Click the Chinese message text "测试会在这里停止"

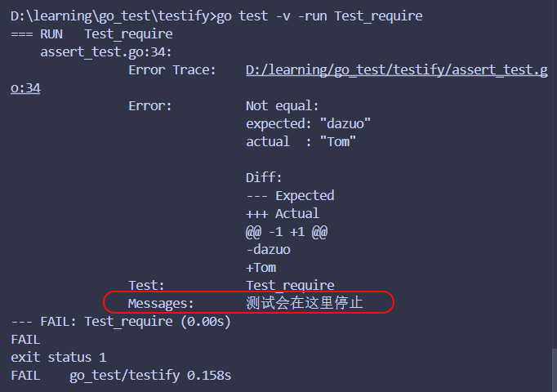(x=305, y=304)
